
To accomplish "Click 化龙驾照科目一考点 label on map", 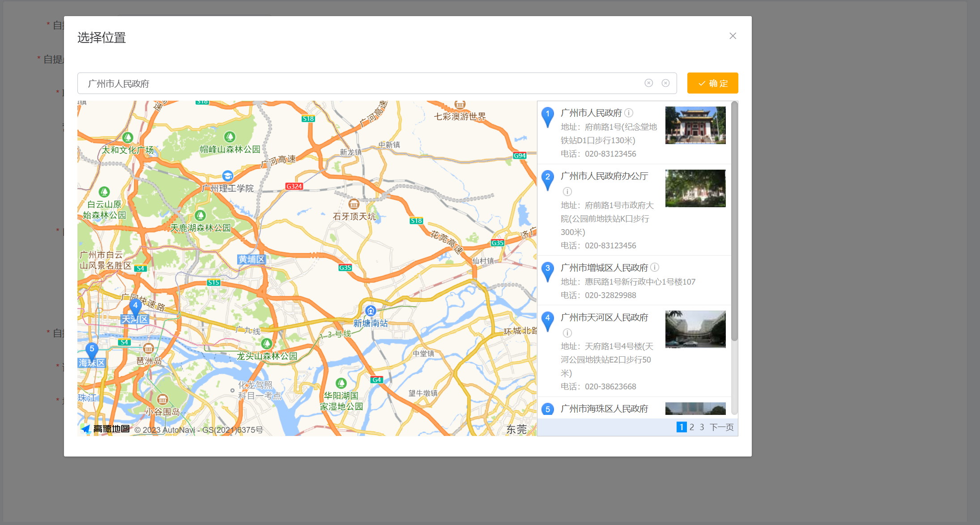I will coord(260,390).
